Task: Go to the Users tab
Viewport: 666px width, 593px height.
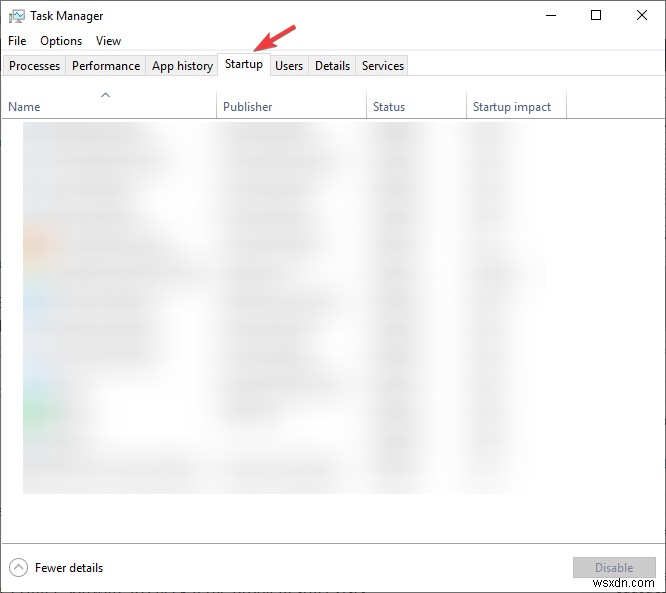Action: pyautogui.click(x=289, y=66)
